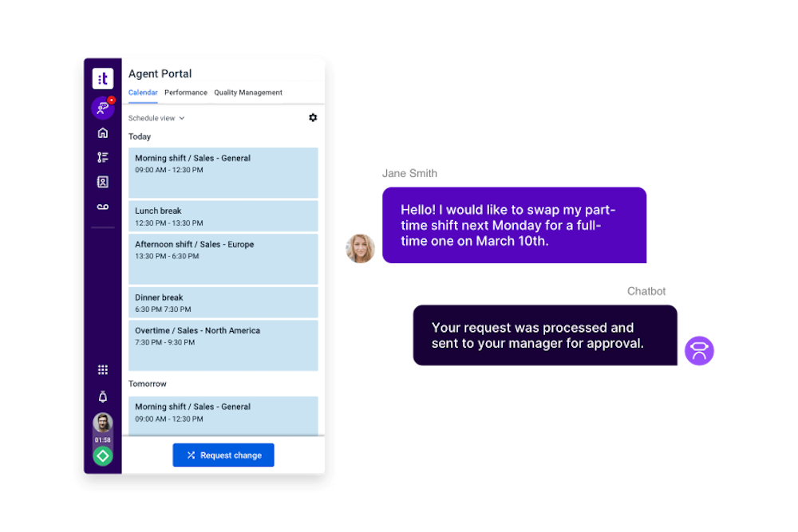Click the 7:30 PM - 9:30 PM time text

point(165,343)
